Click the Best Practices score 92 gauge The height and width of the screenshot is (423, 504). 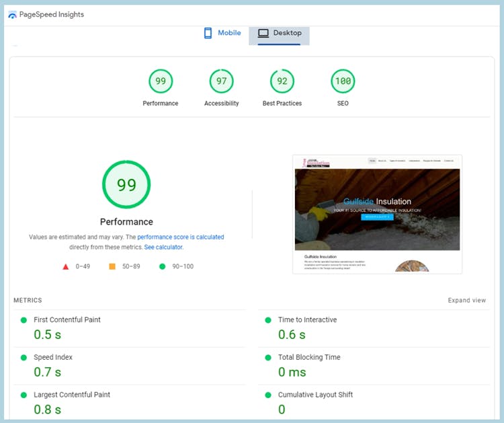(x=282, y=81)
